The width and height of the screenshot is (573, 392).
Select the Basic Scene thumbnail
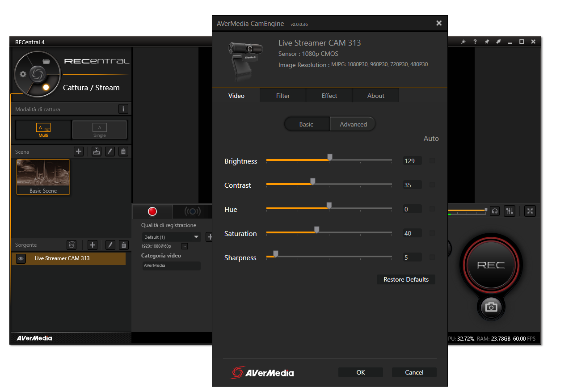(43, 177)
